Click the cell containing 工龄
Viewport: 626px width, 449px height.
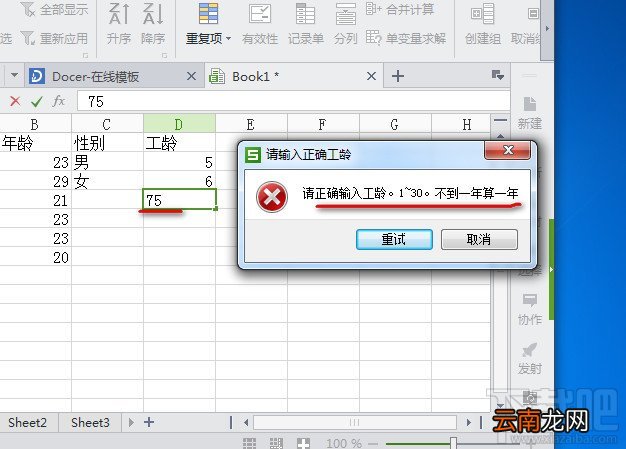(179, 142)
